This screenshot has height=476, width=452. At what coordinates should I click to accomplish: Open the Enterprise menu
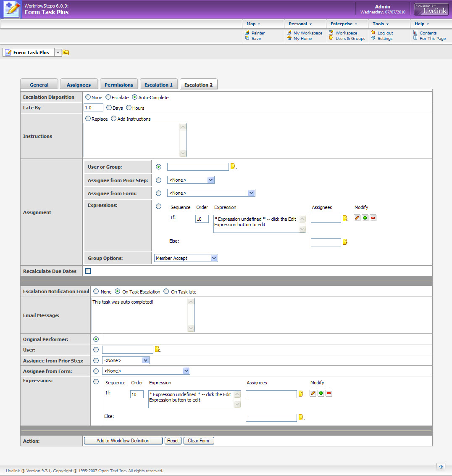click(344, 24)
